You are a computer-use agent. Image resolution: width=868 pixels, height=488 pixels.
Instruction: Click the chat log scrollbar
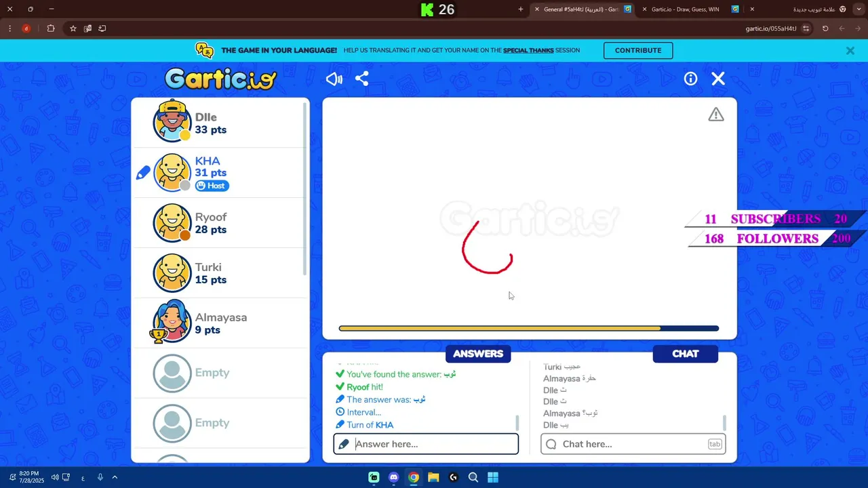tap(725, 423)
